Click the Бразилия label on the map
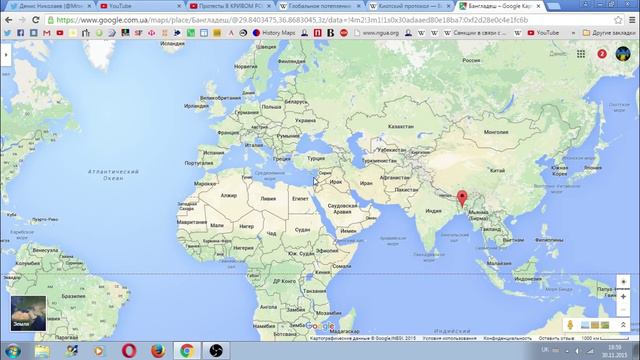This screenshot has width=640, height=360. click(x=73, y=296)
